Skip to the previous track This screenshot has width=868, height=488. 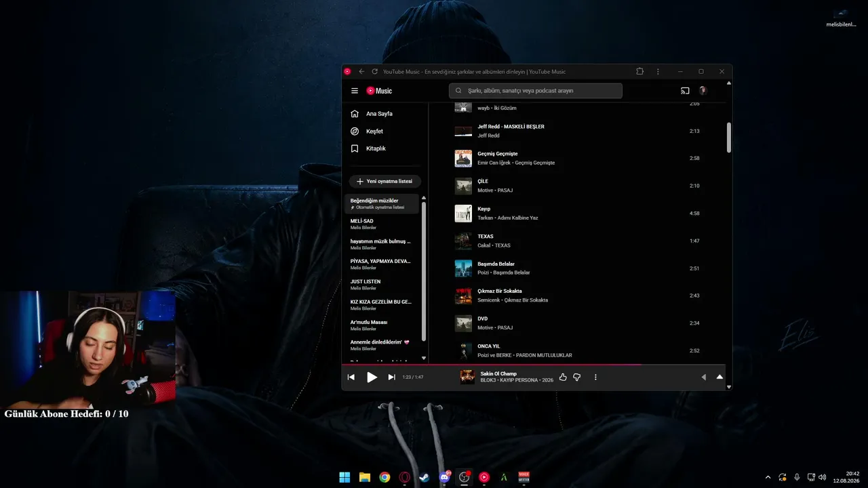coord(351,377)
